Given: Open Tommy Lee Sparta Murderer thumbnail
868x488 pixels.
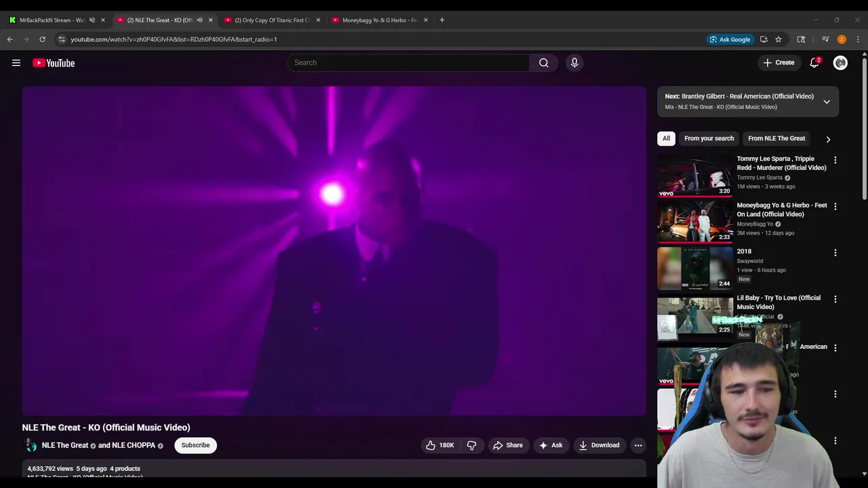Looking at the screenshot, I should 695,175.
